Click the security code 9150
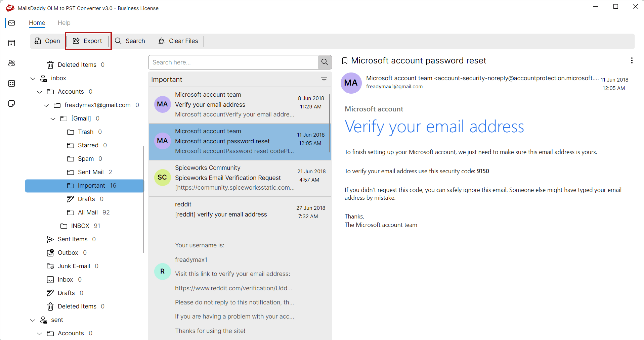The height and width of the screenshot is (340, 644). click(483, 171)
